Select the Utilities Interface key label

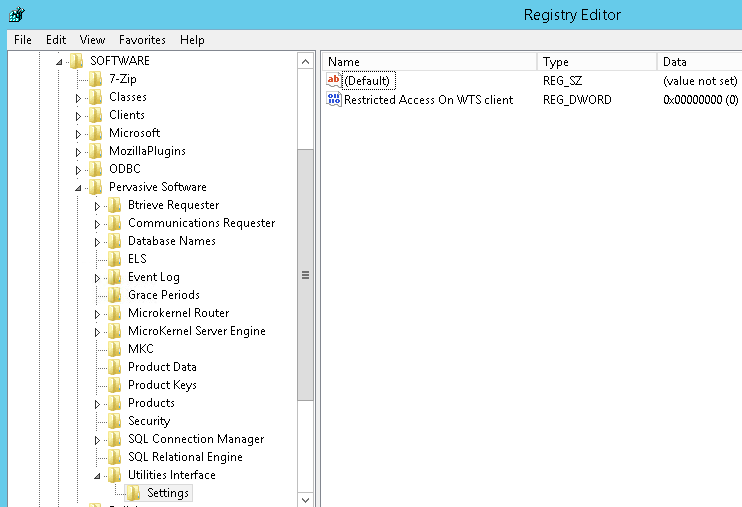pyautogui.click(x=172, y=475)
